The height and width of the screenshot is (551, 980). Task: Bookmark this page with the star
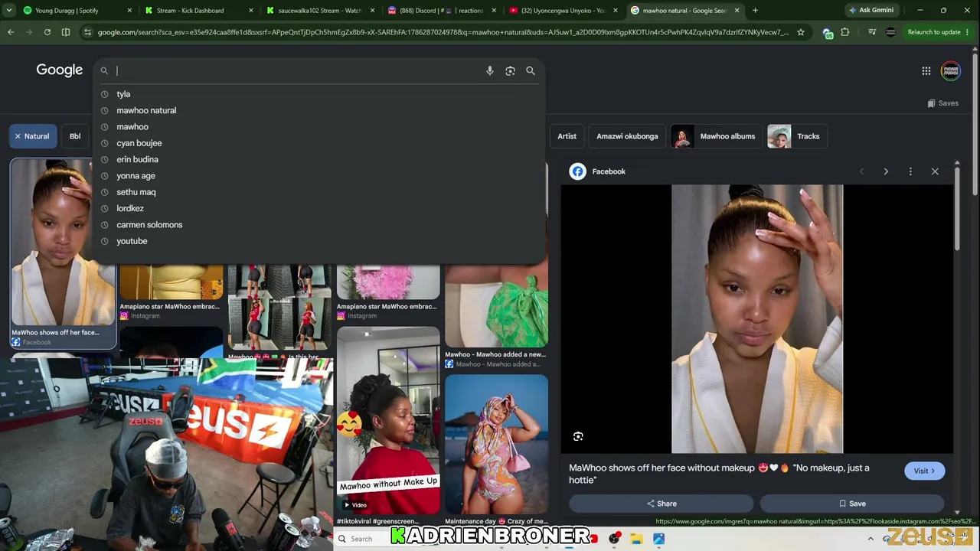point(801,32)
